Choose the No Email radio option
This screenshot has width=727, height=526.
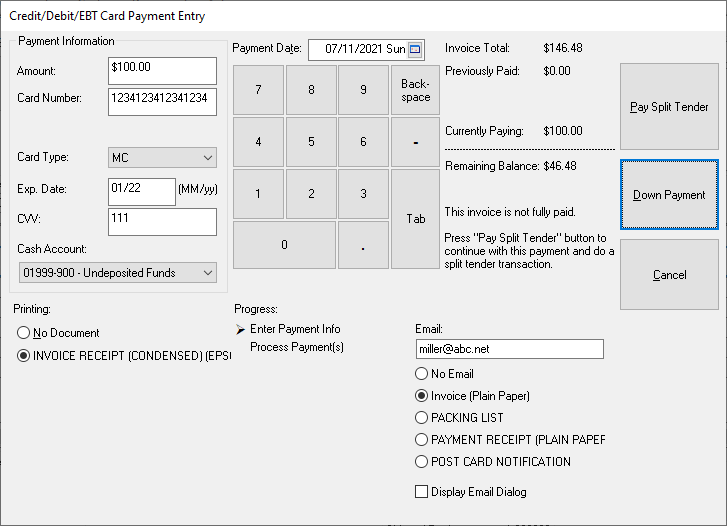(422, 374)
